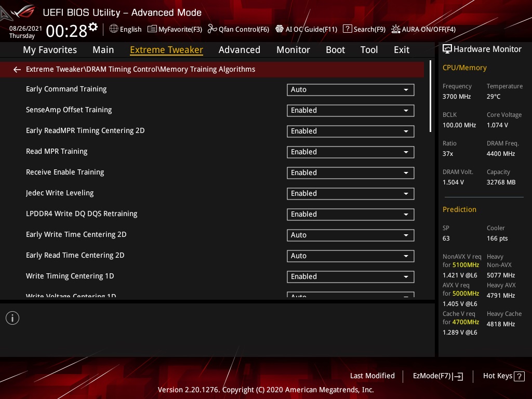
Task: Click the 166 pts Cooler value
Action: coord(497,238)
